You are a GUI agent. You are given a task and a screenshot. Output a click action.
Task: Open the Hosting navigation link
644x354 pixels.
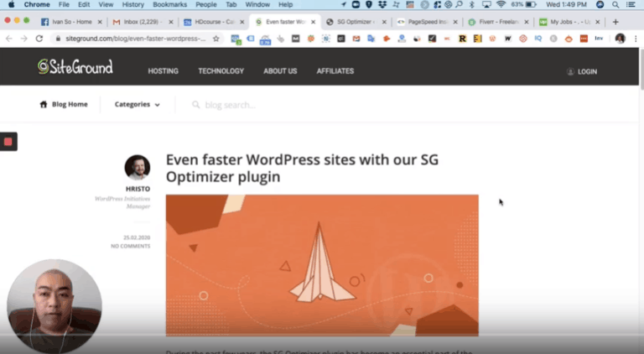point(163,71)
